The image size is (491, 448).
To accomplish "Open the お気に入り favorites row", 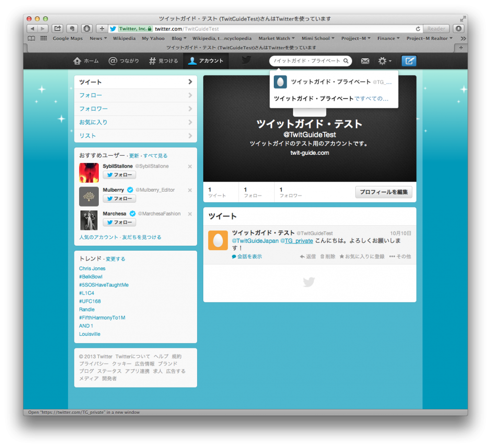I will click(136, 122).
